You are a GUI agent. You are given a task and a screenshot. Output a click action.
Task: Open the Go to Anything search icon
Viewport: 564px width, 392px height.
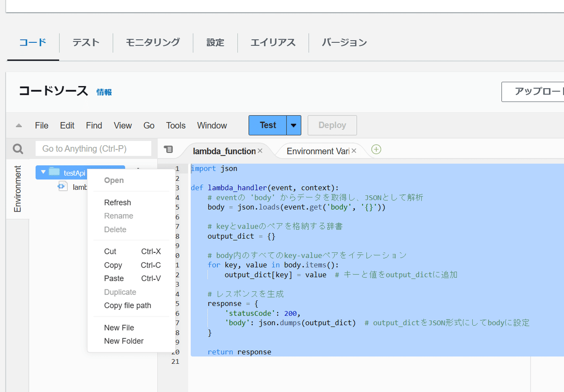tap(17, 148)
